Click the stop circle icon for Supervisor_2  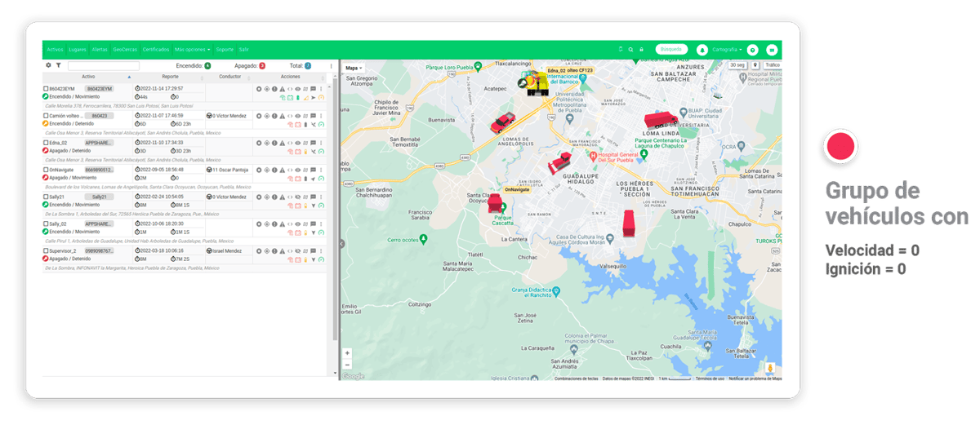tap(259, 250)
